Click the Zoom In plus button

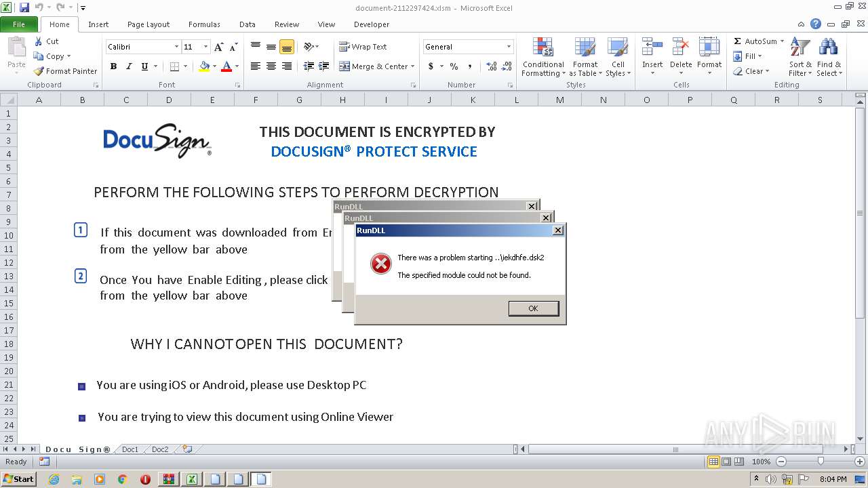[860, 462]
